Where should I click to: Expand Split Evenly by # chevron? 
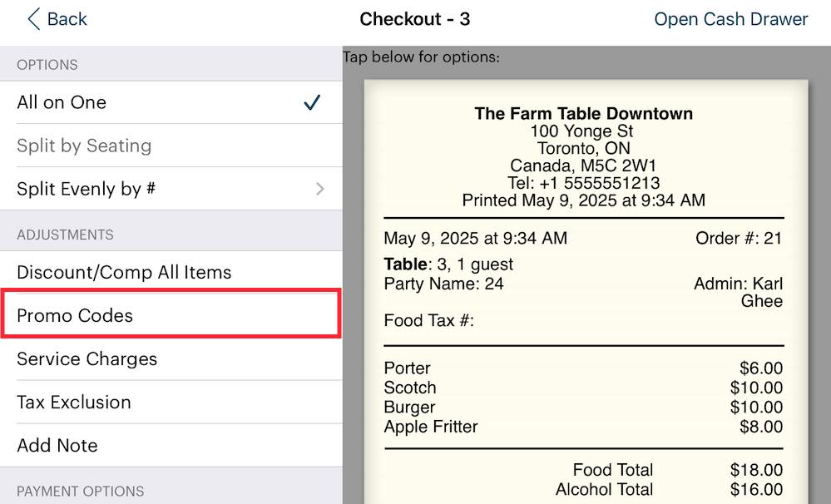pos(320,189)
